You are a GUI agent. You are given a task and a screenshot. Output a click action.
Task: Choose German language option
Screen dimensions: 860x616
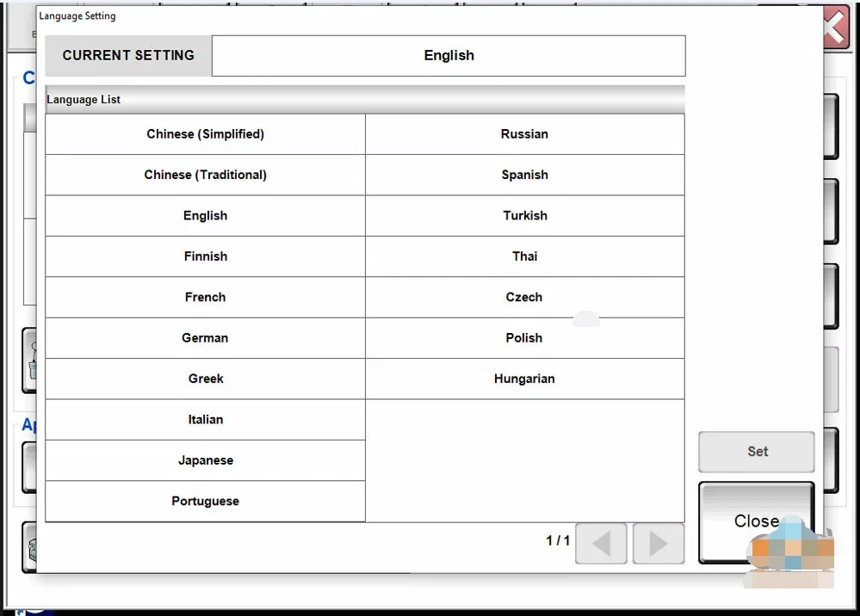click(x=205, y=338)
